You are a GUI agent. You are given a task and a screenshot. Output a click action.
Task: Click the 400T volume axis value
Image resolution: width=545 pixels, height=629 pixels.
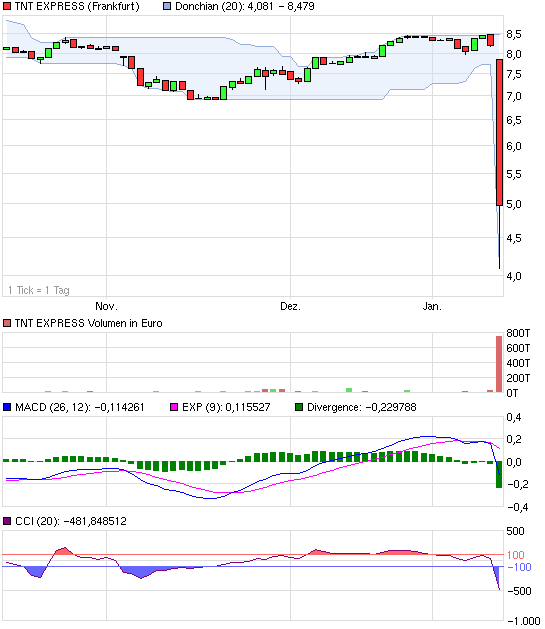point(518,363)
